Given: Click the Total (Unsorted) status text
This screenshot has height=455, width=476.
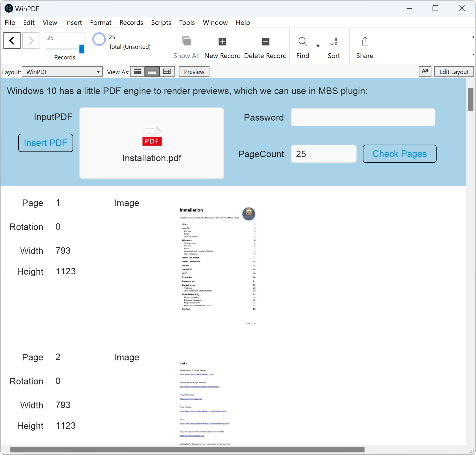Looking at the screenshot, I should (x=130, y=47).
